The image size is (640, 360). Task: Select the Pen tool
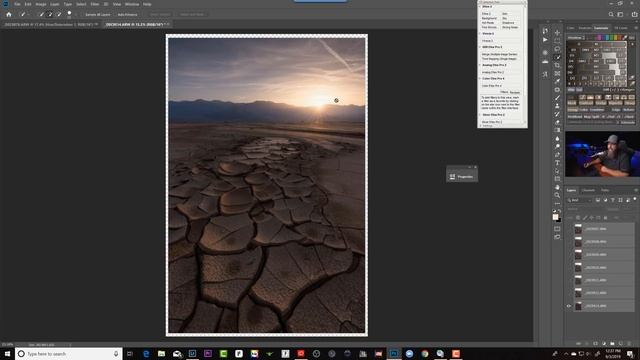[557, 155]
